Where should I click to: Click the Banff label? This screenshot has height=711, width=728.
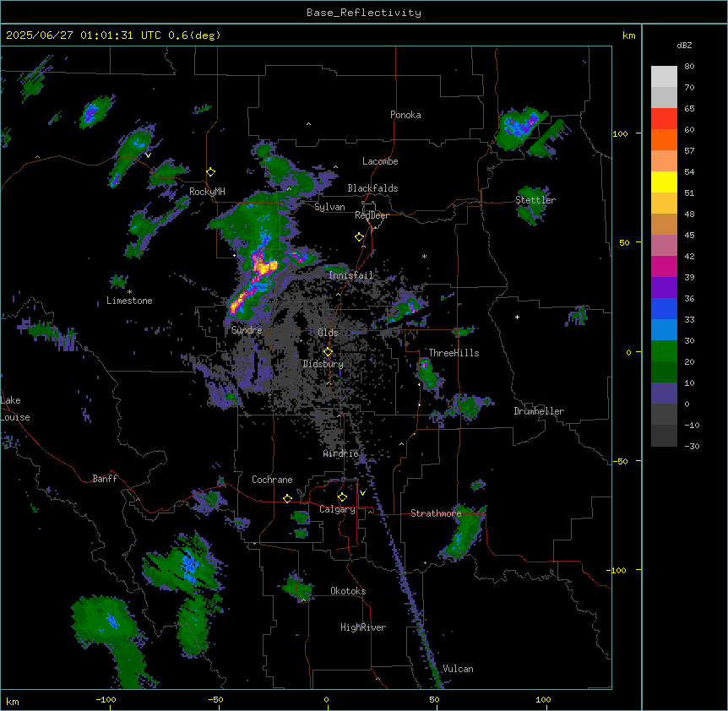(x=105, y=479)
